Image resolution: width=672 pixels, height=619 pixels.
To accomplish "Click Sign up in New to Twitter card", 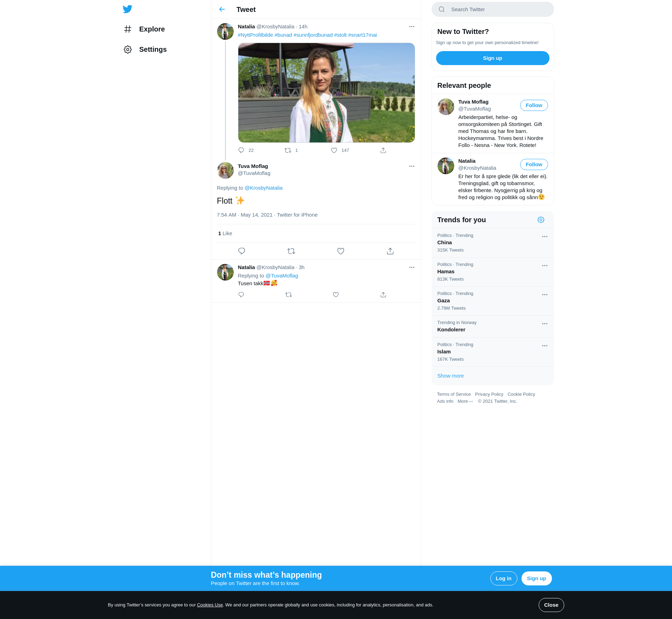I will click(x=493, y=58).
